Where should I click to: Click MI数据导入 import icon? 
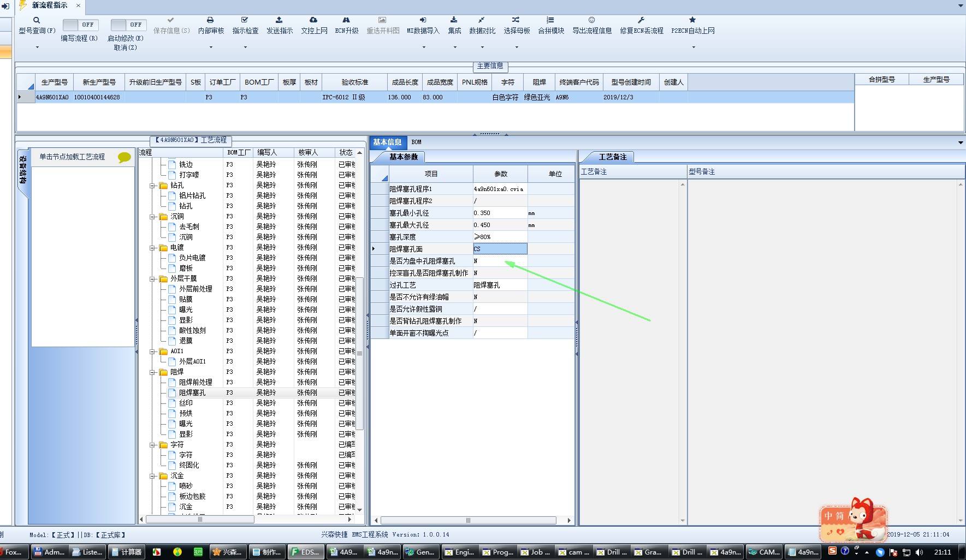423,20
